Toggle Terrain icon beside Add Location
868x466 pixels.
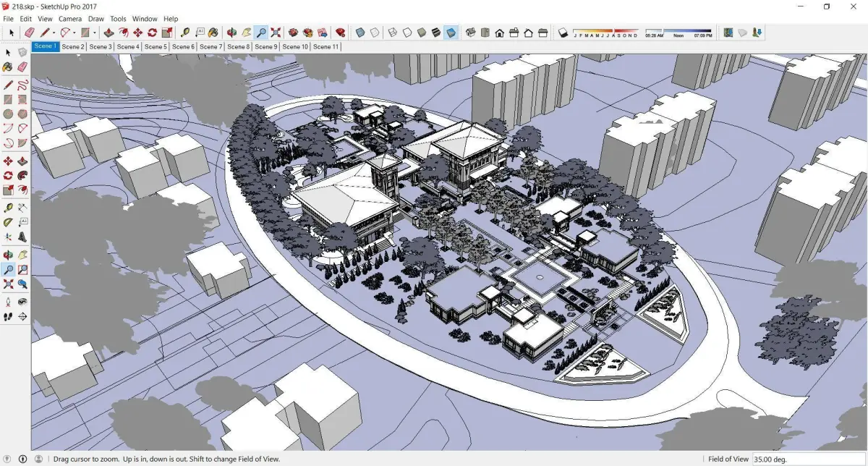click(742, 33)
